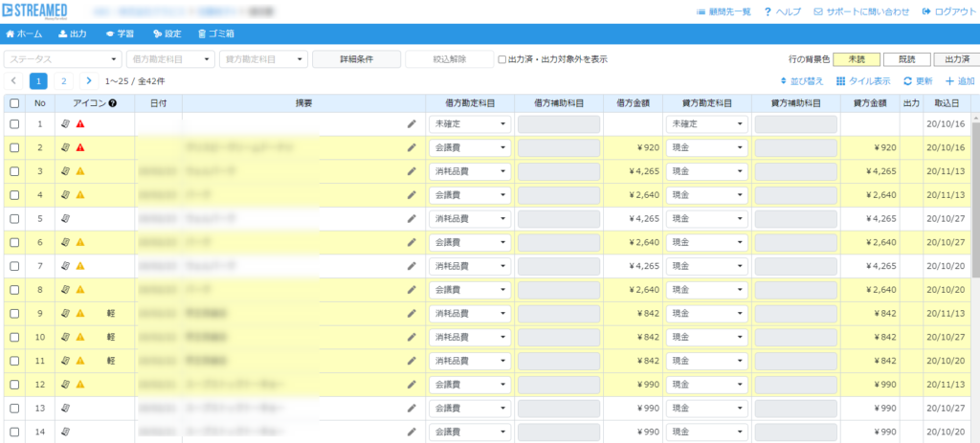Open the receipt image icon in row 13

point(66,408)
